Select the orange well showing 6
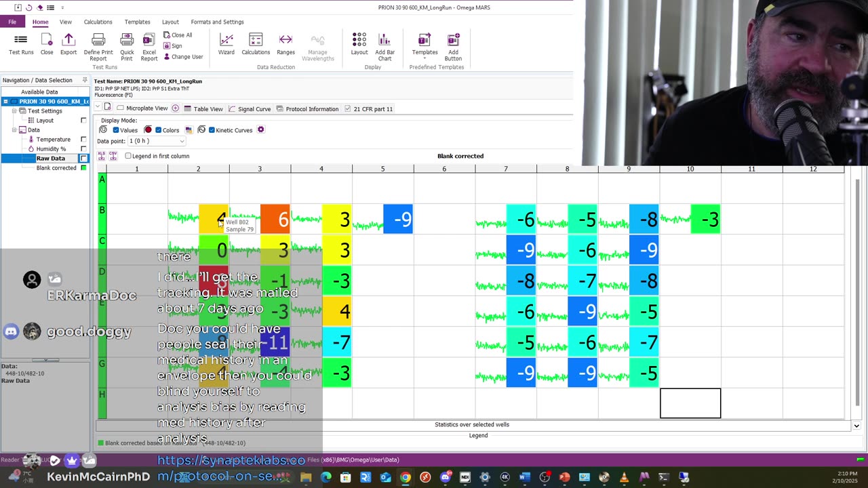Screen dimensions: 868x488 coord(275,219)
